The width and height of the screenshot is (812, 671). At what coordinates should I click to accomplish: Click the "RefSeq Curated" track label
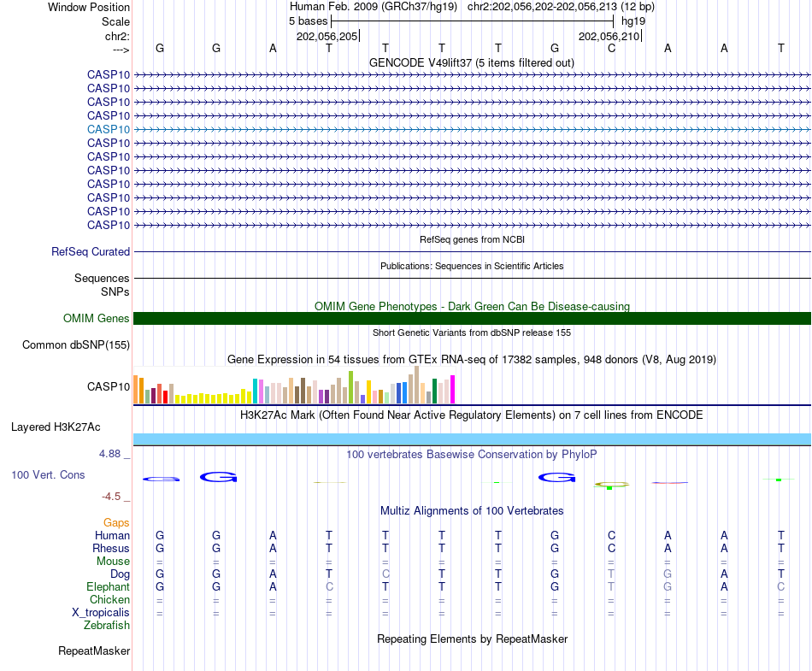click(x=91, y=251)
